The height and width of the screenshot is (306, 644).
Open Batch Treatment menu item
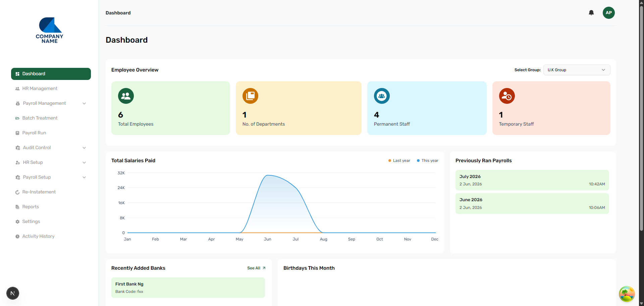[x=51, y=118]
